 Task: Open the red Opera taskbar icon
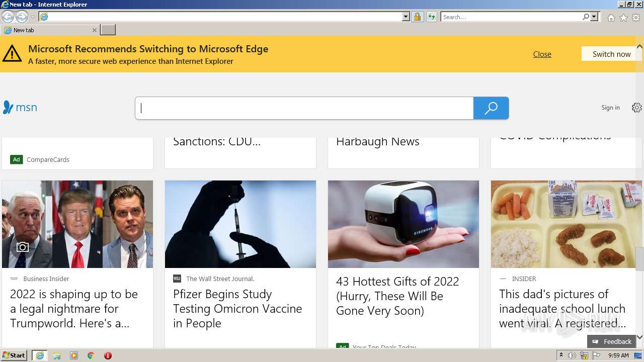point(108,355)
